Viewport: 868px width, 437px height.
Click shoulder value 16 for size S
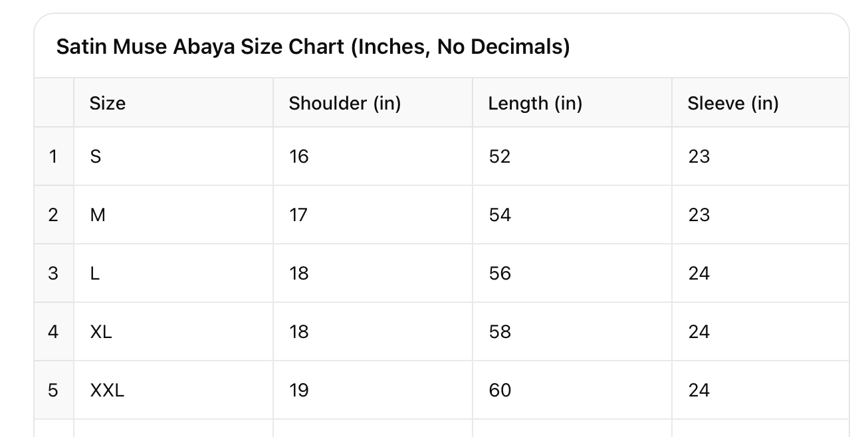(x=299, y=157)
